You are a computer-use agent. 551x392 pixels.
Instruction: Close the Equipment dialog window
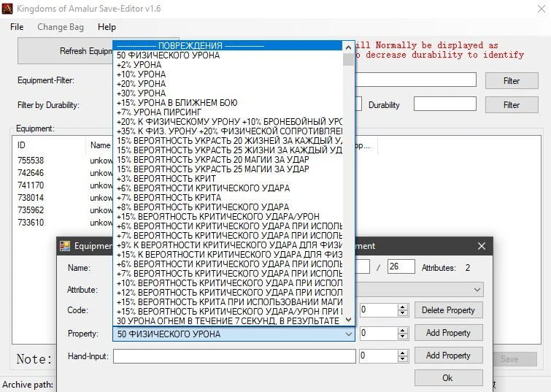[482, 246]
